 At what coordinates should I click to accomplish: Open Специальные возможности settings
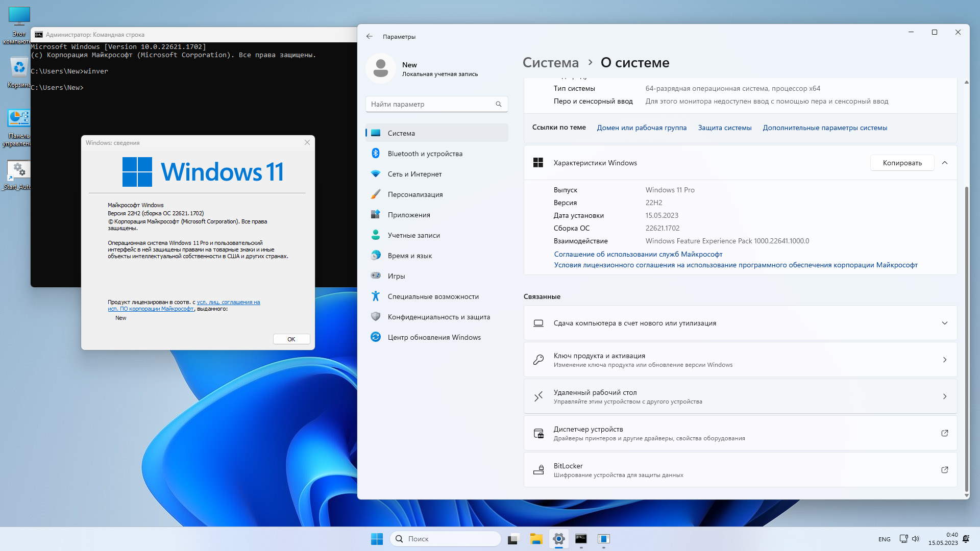(x=433, y=296)
